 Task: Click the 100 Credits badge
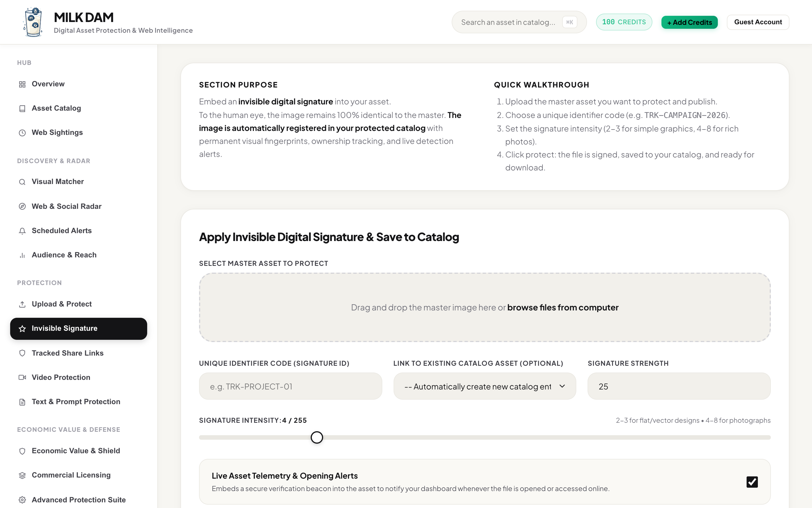point(624,22)
